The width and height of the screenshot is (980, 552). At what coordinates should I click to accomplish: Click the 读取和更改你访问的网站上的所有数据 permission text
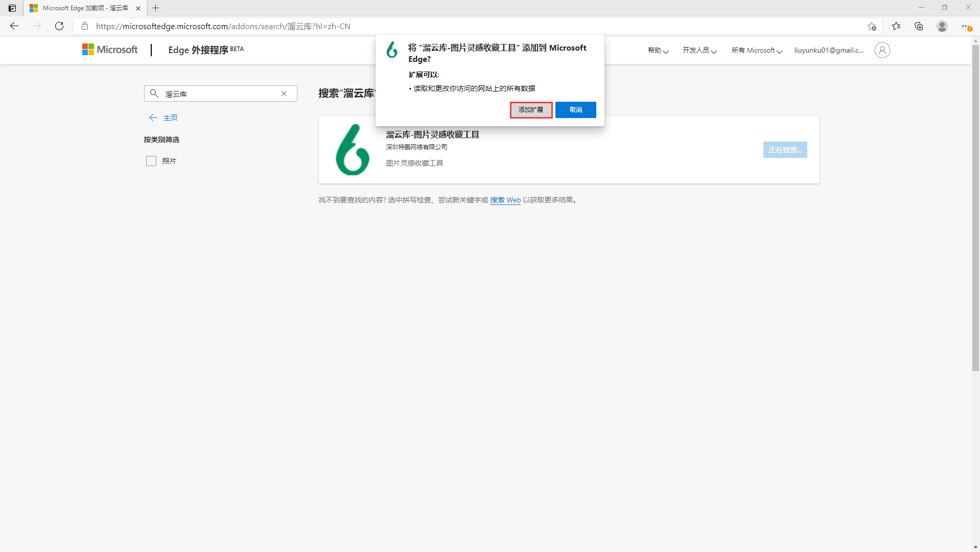click(x=474, y=88)
